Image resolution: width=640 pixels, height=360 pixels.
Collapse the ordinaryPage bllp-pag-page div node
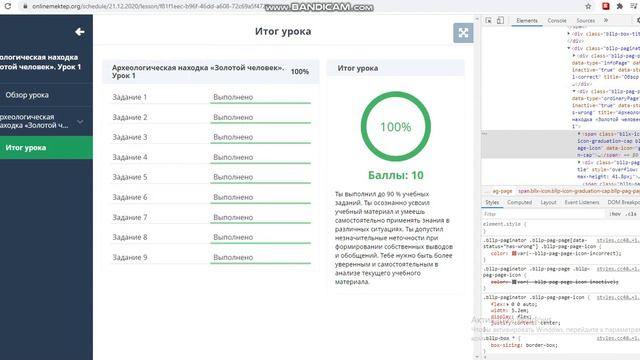574,91
